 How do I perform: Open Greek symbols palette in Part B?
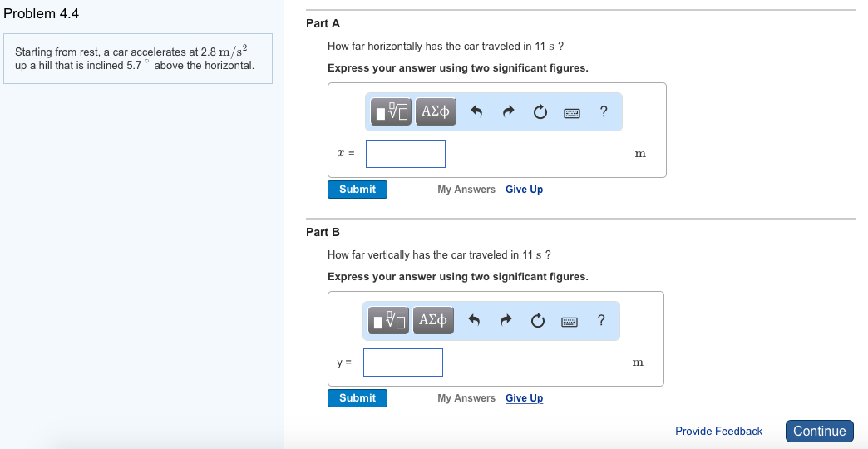coord(436,320)
